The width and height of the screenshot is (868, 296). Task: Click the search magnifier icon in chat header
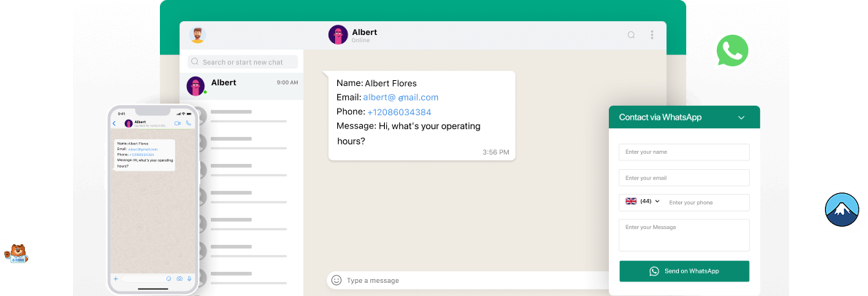pyautogui.click(x=631, y=35)
